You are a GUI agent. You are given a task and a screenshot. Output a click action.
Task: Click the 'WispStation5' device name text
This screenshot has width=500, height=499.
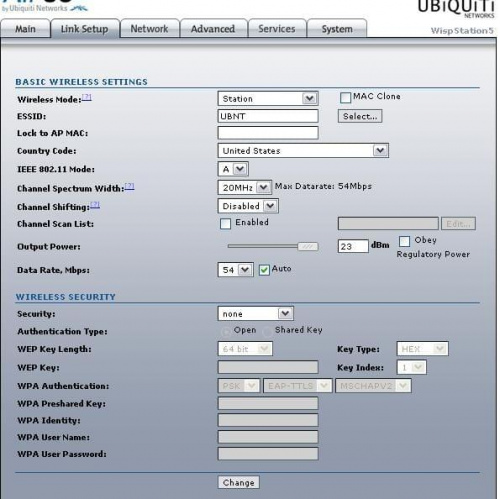coord(462,31)
